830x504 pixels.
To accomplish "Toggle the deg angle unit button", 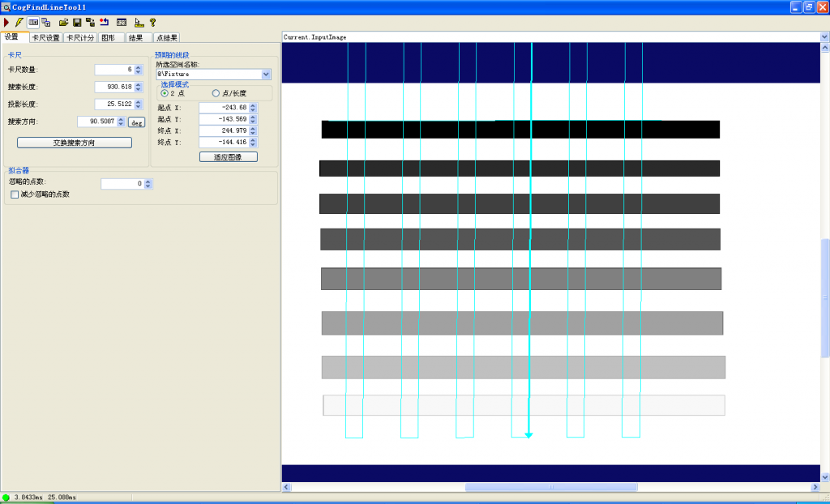I will click(136, 122).
